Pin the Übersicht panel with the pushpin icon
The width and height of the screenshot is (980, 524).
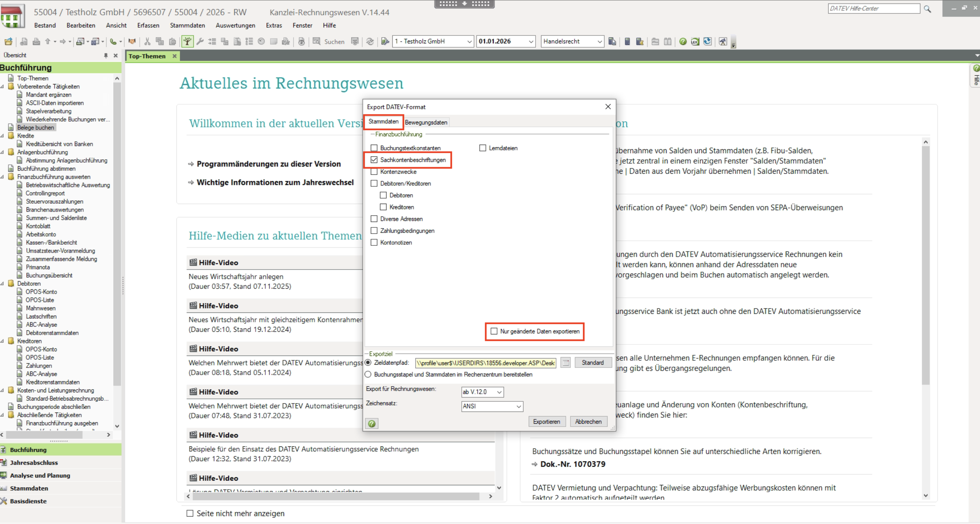tap(106, 56)
